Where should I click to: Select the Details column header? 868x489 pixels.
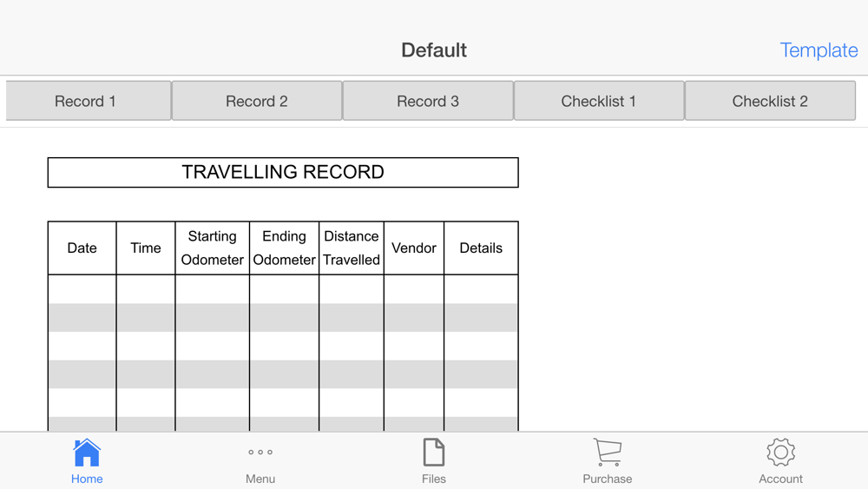click(x=481, y=248)
